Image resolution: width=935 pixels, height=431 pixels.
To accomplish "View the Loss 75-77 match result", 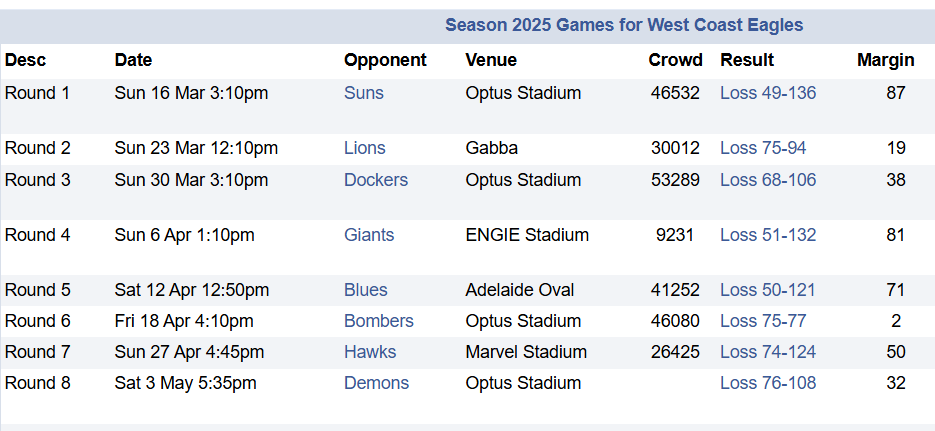I will coord(763,321).
